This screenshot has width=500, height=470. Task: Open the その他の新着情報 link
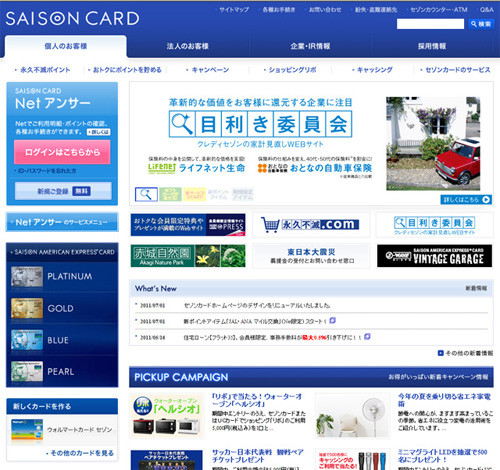coord(465,353)
